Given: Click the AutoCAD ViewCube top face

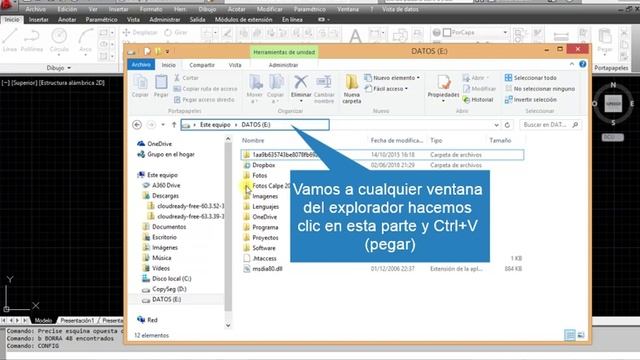Looking at the screenshot, I should (613, 104).
